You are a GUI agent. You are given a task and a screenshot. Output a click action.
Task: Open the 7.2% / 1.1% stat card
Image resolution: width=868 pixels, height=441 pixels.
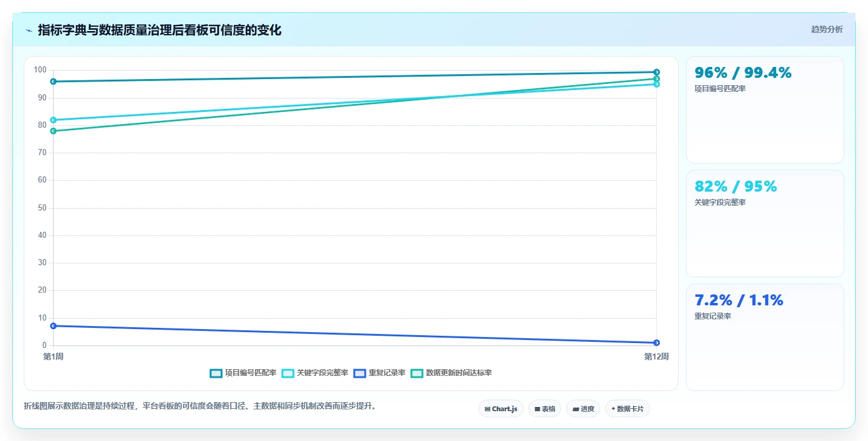click(x=765, y=338)
